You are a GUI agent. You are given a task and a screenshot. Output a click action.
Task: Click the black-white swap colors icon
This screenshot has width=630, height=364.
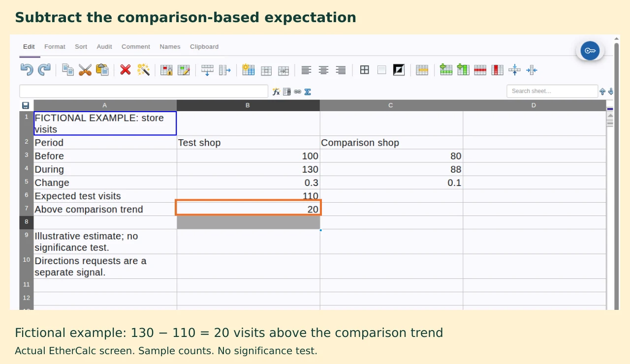399,70
